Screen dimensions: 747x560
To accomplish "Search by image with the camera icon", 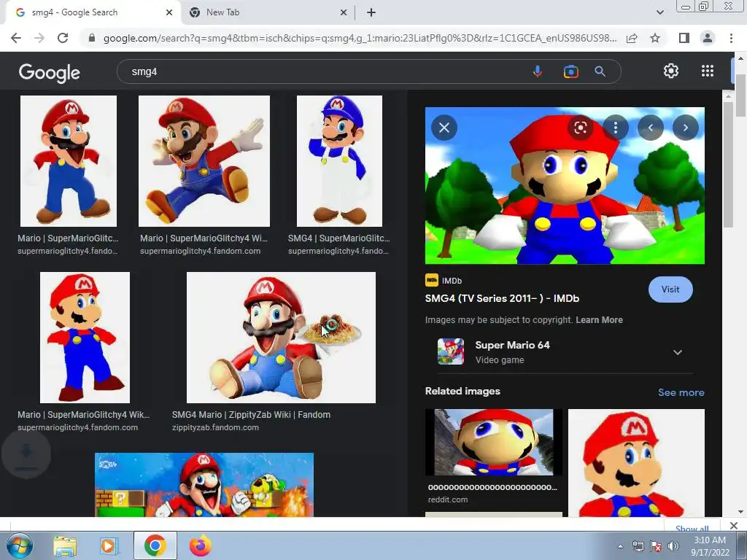I will pyautogui.click(x=570, y=71).
